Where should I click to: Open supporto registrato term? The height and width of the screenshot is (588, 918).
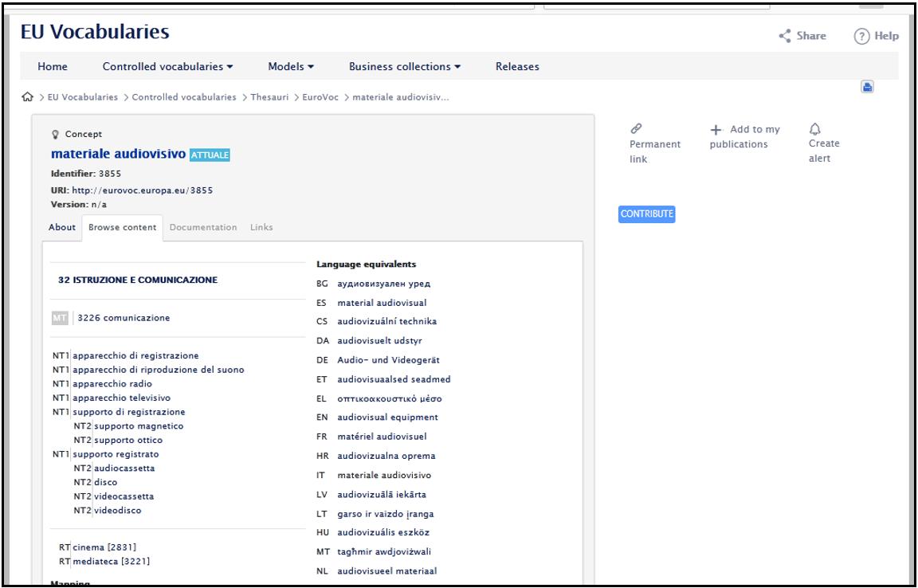point(116,454)
